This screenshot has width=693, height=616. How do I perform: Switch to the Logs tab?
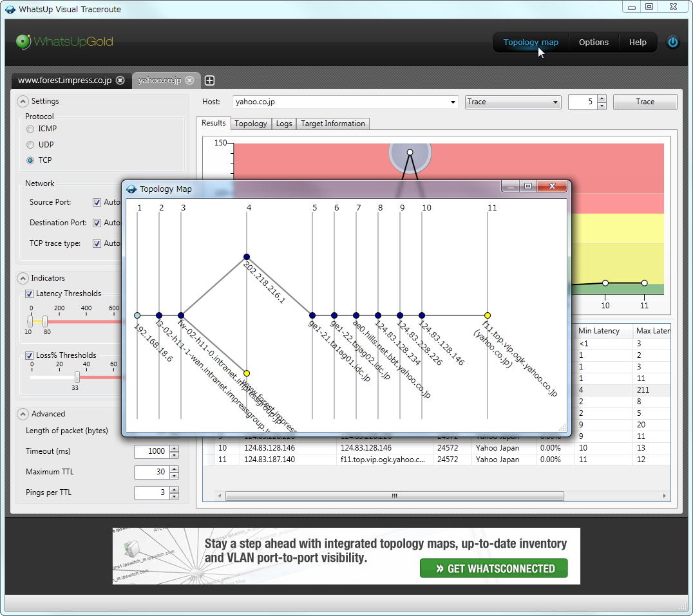coord(284,124)
